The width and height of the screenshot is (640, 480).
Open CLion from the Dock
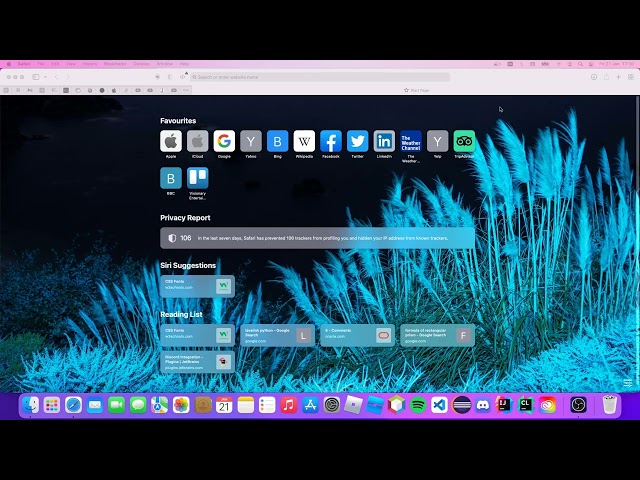(x=526, y=405)
